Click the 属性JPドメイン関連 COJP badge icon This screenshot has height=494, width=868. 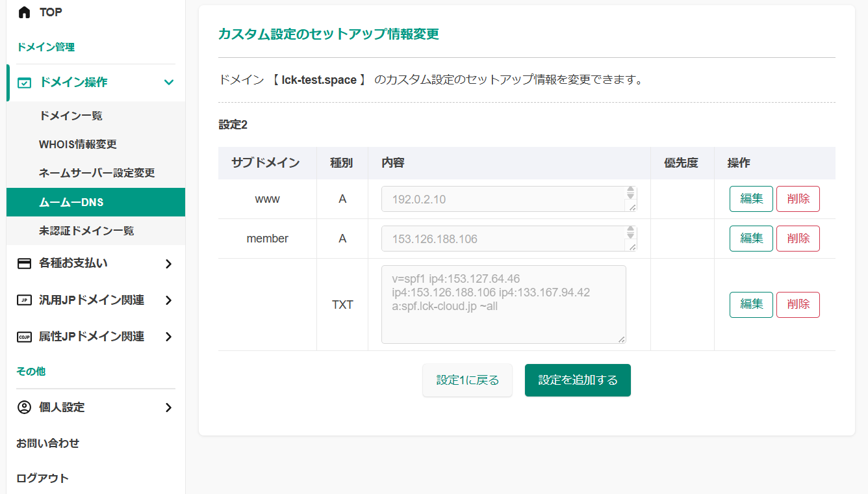point(24,337)
